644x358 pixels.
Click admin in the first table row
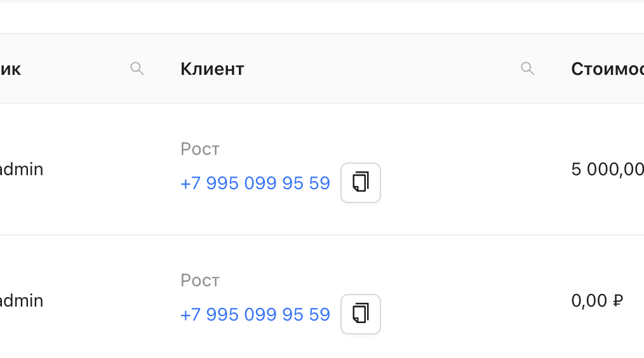22,169
